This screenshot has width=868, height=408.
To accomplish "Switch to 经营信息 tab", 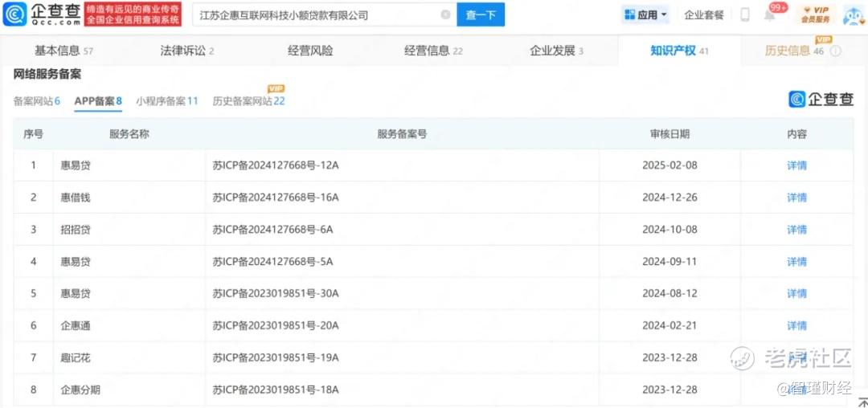I will (433, 51).
